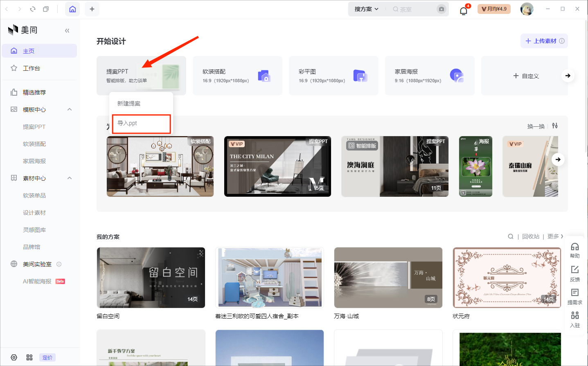Click the 自定义 custom size card
588x366 pixels.
[x=526, y=76]
